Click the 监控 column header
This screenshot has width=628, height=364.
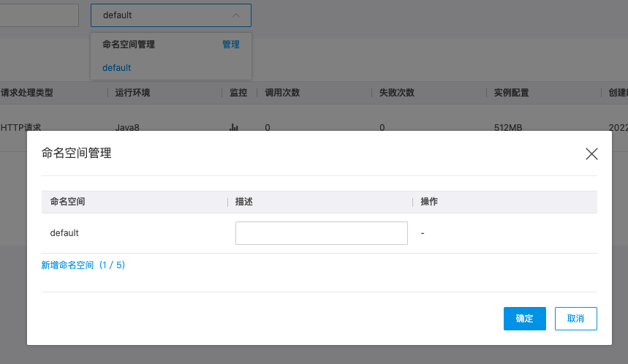(x=238, y=93)
